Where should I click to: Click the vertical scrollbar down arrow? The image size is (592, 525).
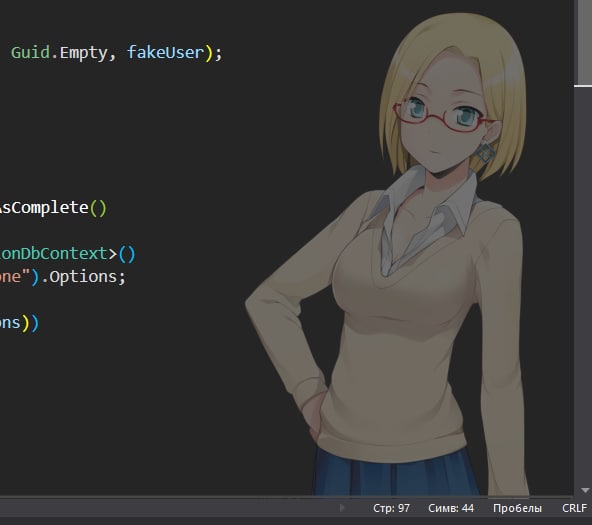pyautogui.click(x=585, y=491)
